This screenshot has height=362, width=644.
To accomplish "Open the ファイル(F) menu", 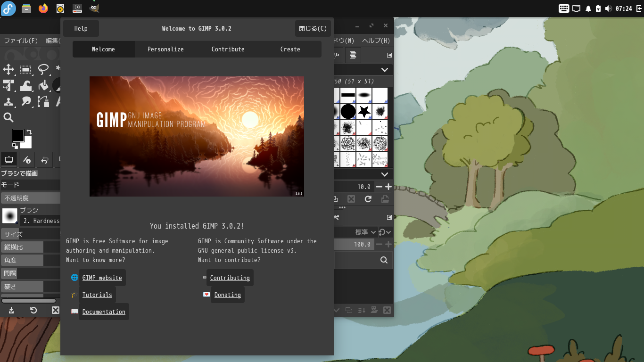I will (x=21, y=41).
